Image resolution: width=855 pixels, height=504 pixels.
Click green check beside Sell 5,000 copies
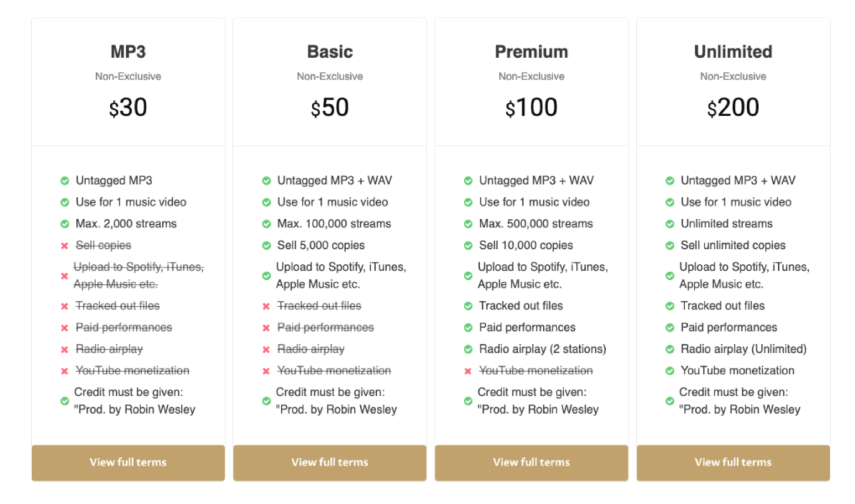click(266, 246)
